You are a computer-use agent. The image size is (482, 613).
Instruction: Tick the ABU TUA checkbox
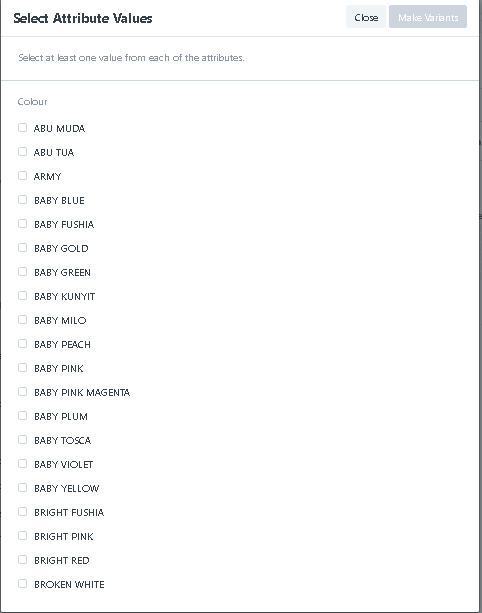tap(22, 152)
